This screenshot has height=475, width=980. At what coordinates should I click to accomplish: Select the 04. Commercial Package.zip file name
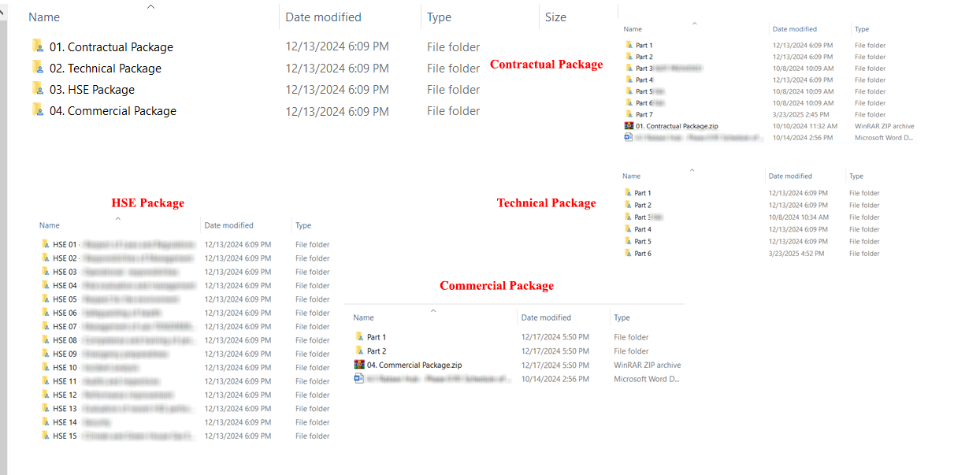(414, 366)
